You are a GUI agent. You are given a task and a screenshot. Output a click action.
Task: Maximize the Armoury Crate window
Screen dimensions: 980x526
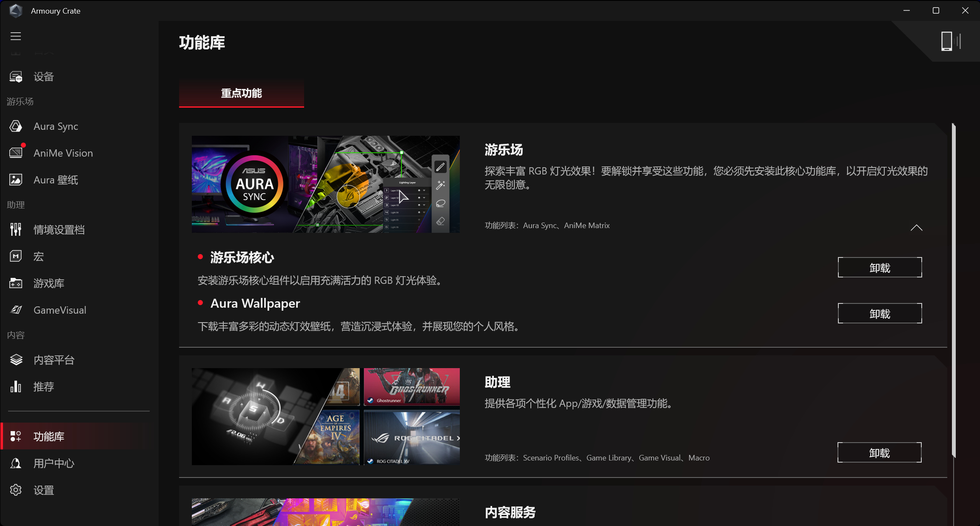coord(936,11)
